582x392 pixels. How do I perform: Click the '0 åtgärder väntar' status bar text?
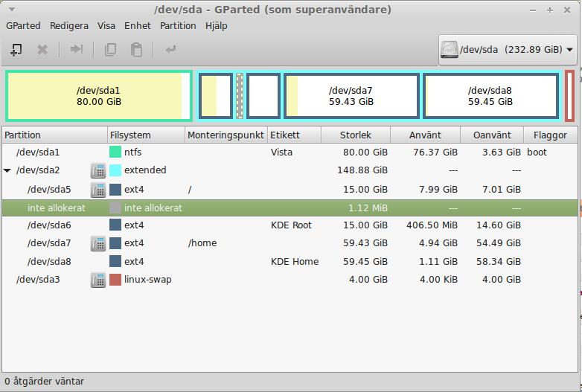click(x=44, y=382)
